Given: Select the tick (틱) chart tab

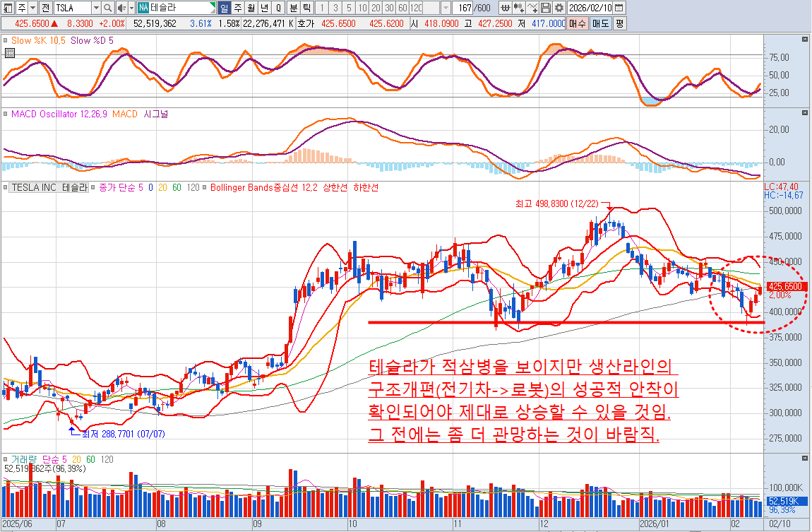Looking at the screenshot, I should (x=306, y=8).
